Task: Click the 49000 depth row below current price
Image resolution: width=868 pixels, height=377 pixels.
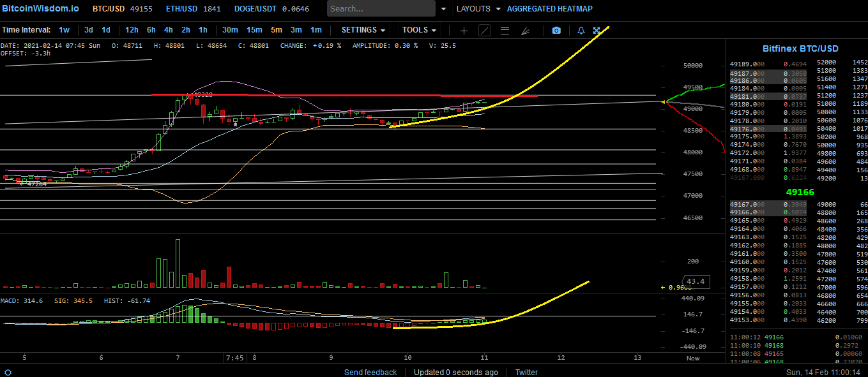Action: 841,204
